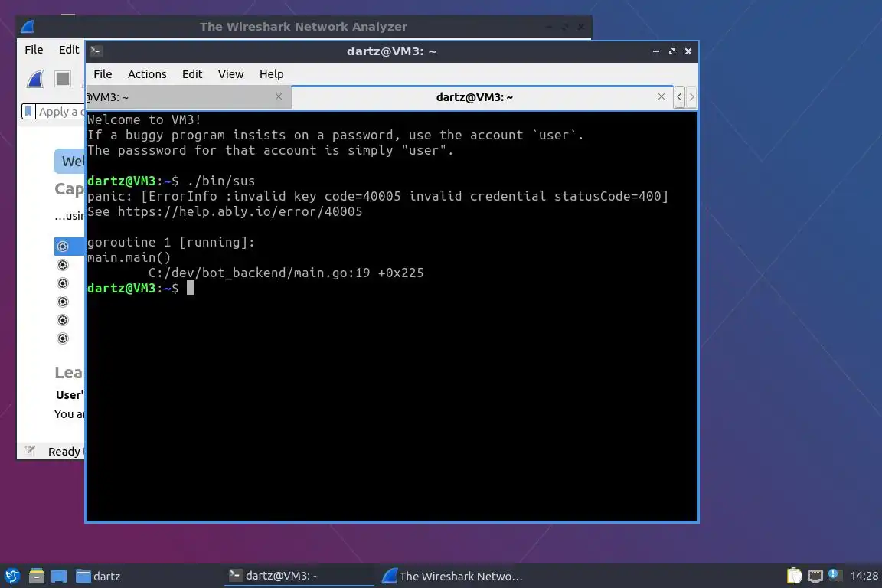This screenshot has width=882, height=588.
Task: Click the Wireshark status bar expert info icon
Action: tap(30, 450)
